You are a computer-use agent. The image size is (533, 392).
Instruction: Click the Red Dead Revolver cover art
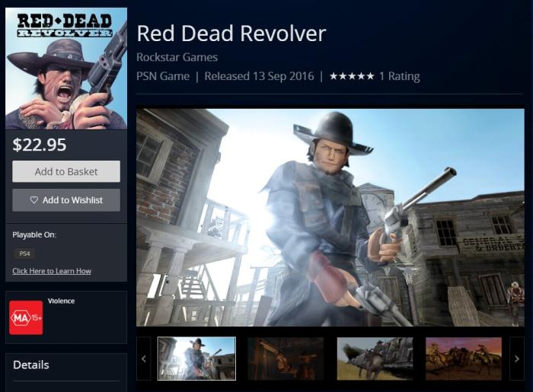pos(66,69)
